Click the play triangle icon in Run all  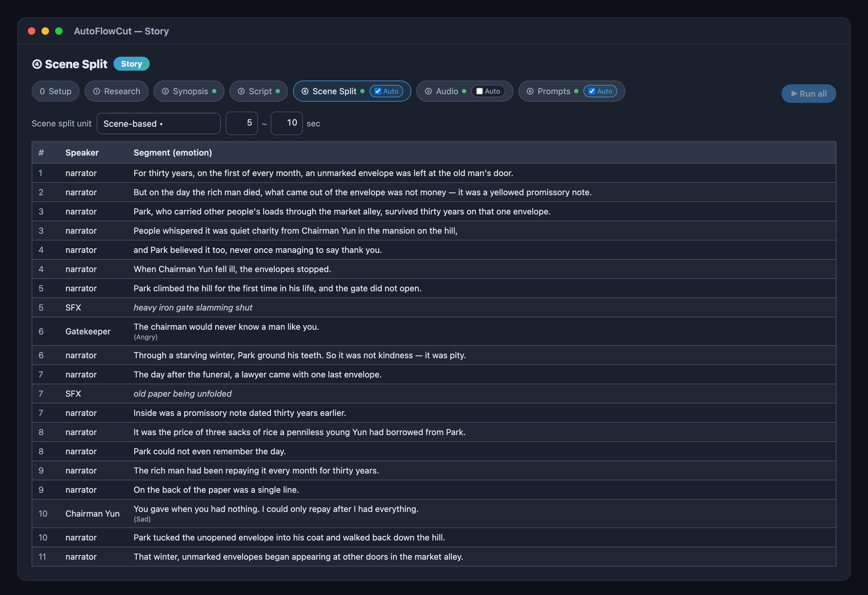pos(794,94)
